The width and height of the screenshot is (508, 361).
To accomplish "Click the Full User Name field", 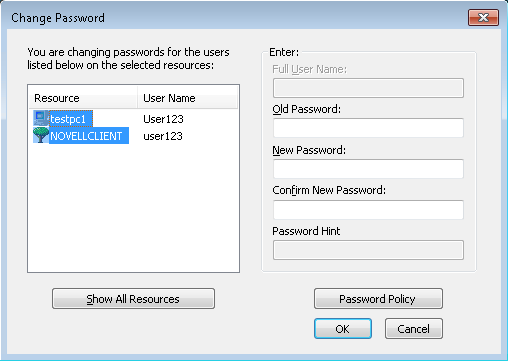I will pyautogui.click(x=368, y=88).
